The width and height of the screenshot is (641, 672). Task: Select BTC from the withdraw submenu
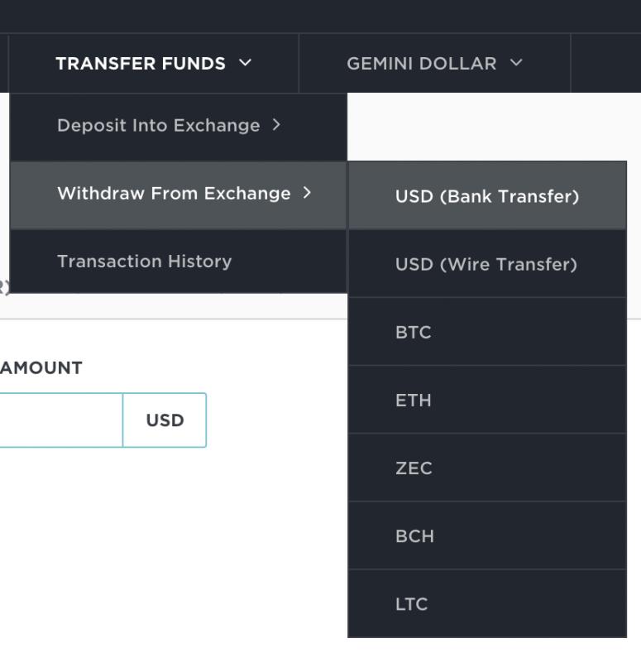tap(414, 333)
